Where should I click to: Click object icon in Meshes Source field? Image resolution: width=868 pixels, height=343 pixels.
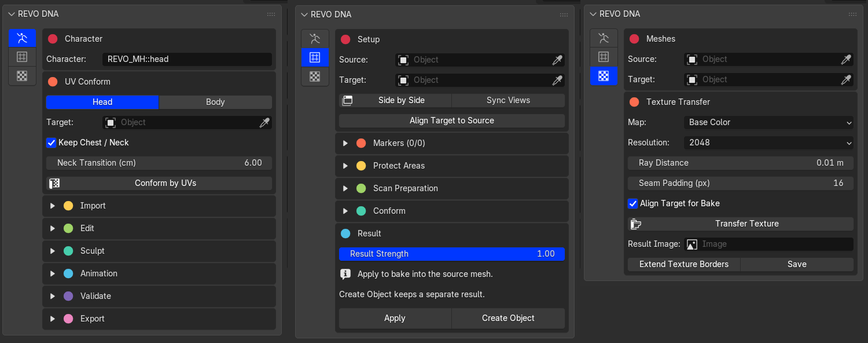point(692,59)
